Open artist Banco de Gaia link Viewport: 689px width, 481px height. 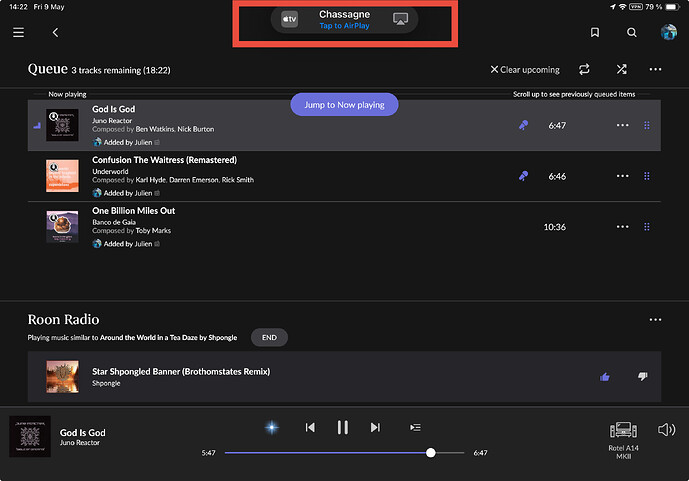point(114,222)
